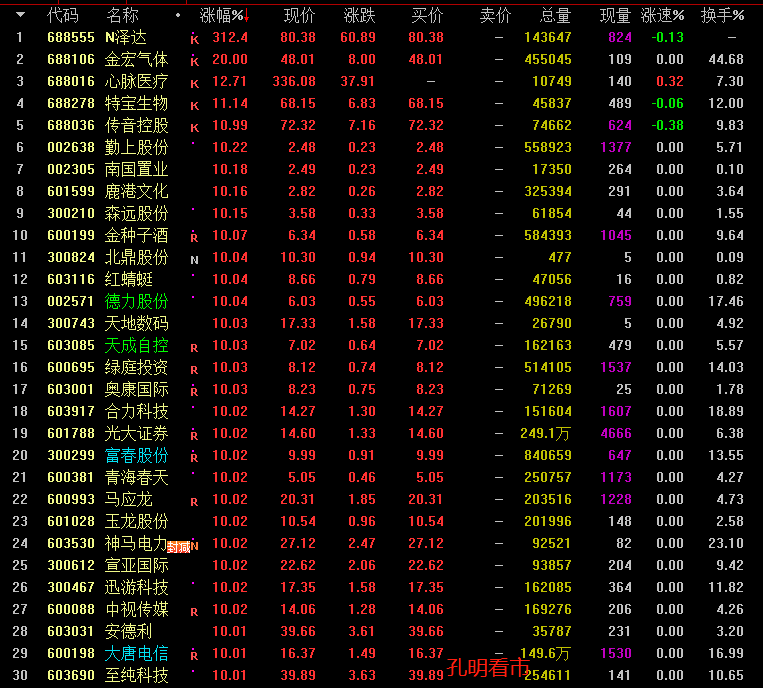Screen dimensions: 763x688
Task: Select stock name 至纯科技
Action: click(136, 675)
